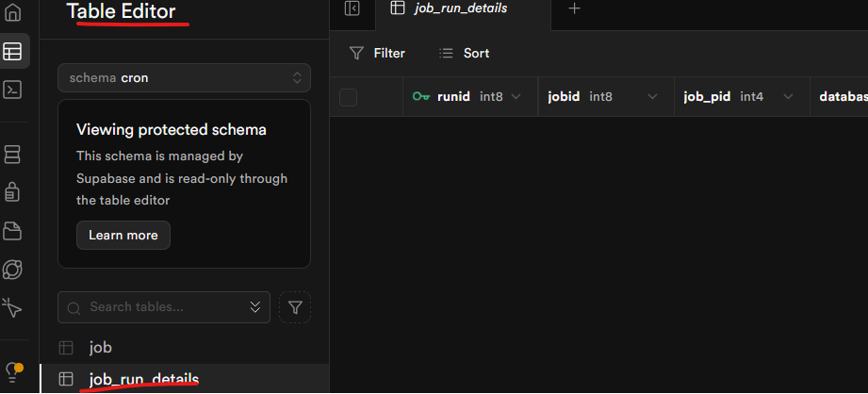This screenshot has height=394, width=868.
Task: Open the schema cron dropdown
Action: [x=184, y=77]
